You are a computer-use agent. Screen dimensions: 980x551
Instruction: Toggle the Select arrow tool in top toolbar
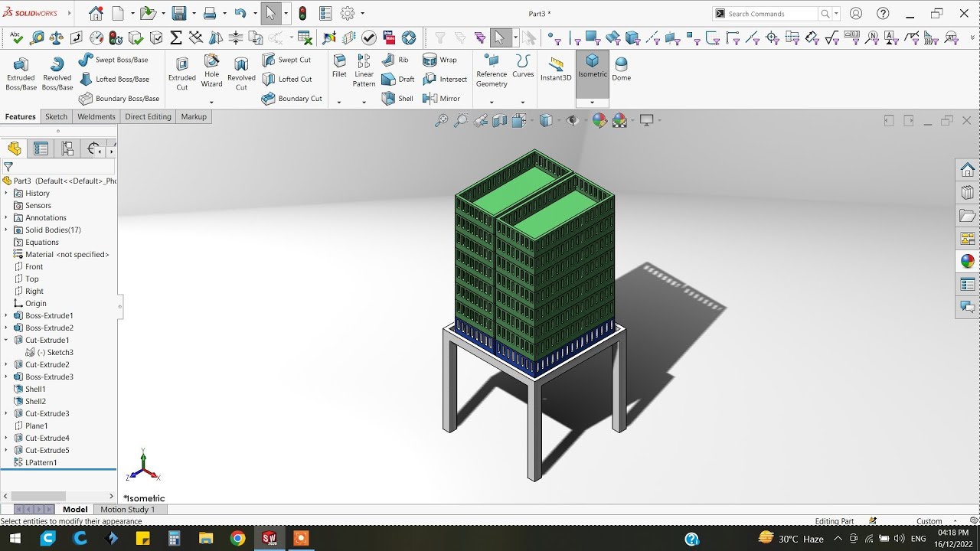click(x=270, y=14)
